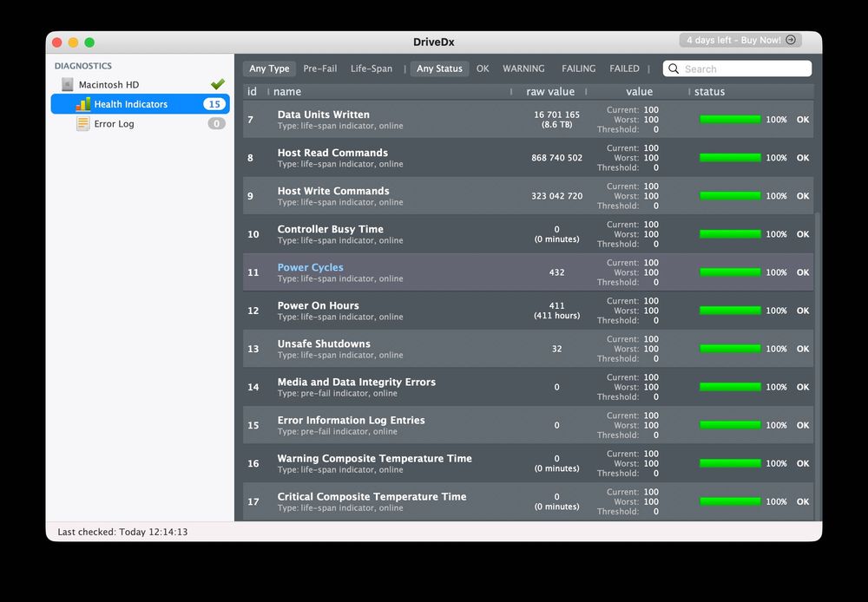This screenshot has height=602, width=868.
Task: Click the Power Cycles green status bar
Action: tap(730, 272)
